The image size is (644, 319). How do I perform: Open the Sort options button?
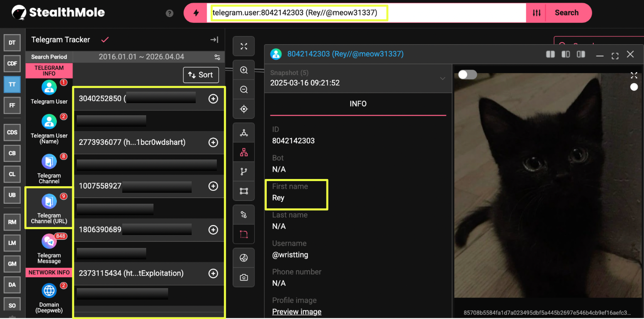pyautogui.click(x=201, y=75)
